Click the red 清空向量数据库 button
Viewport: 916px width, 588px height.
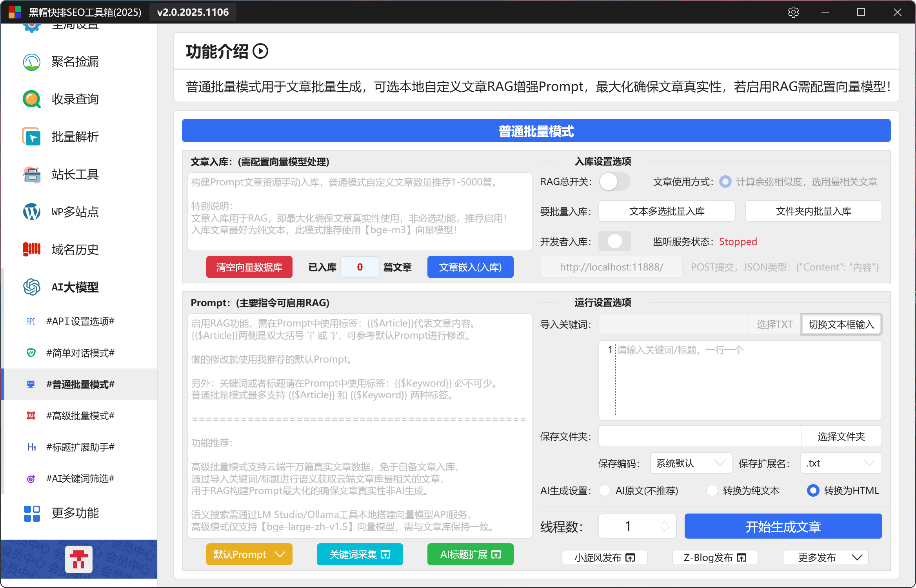tap(249, 267)
